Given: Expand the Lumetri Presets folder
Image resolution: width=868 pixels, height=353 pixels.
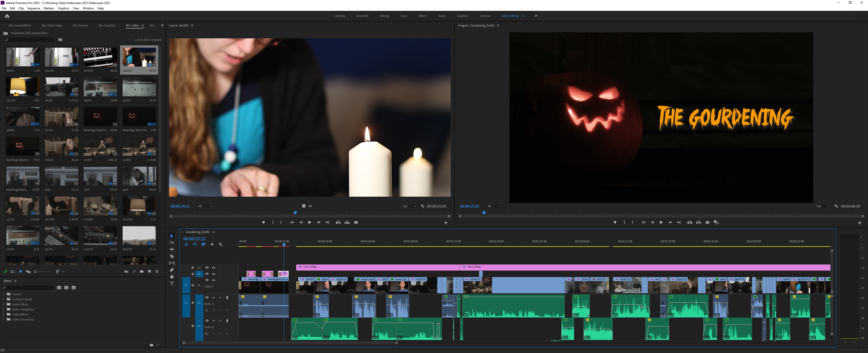Looking at the screenshot, I should [4, 299].
